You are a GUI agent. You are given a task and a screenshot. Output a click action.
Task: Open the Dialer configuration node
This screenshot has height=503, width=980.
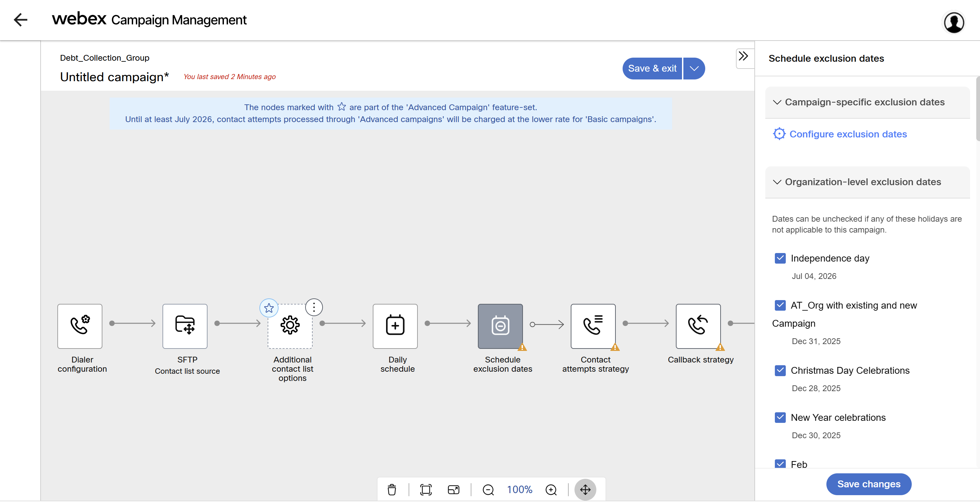80,326
